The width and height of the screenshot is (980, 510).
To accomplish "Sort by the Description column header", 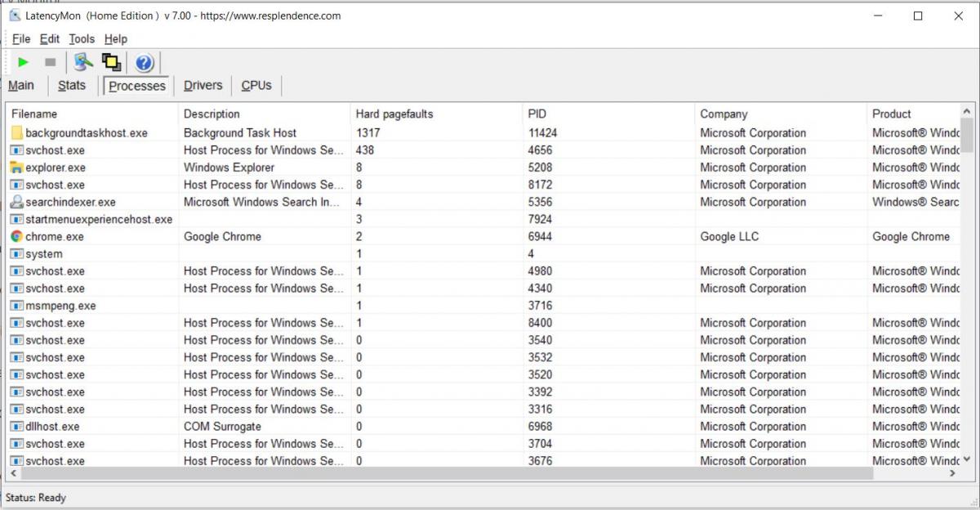I will coord(265,114).
